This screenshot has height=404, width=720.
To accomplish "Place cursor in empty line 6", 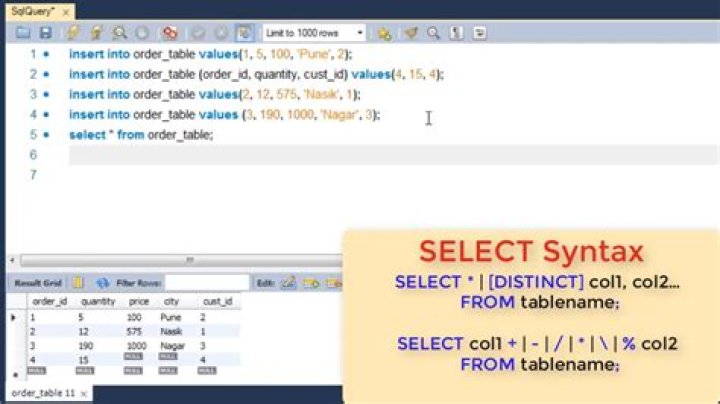I will (x=393, y=155).
